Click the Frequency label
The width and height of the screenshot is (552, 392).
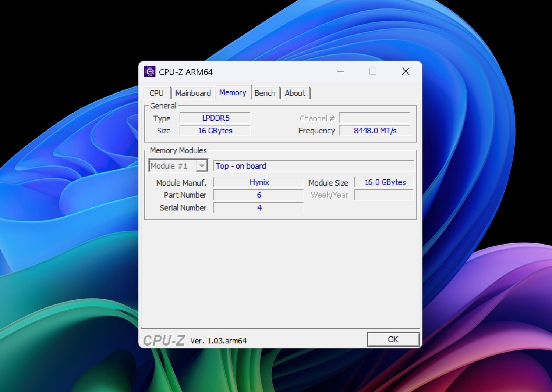coord(316,131)
